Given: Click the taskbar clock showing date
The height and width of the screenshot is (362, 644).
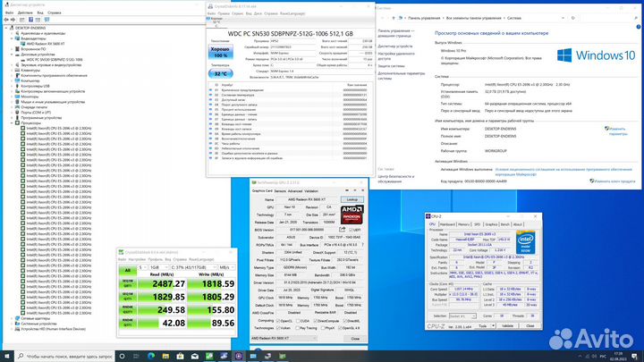Looking at the screenshot, I should click(x=620, y=356).
